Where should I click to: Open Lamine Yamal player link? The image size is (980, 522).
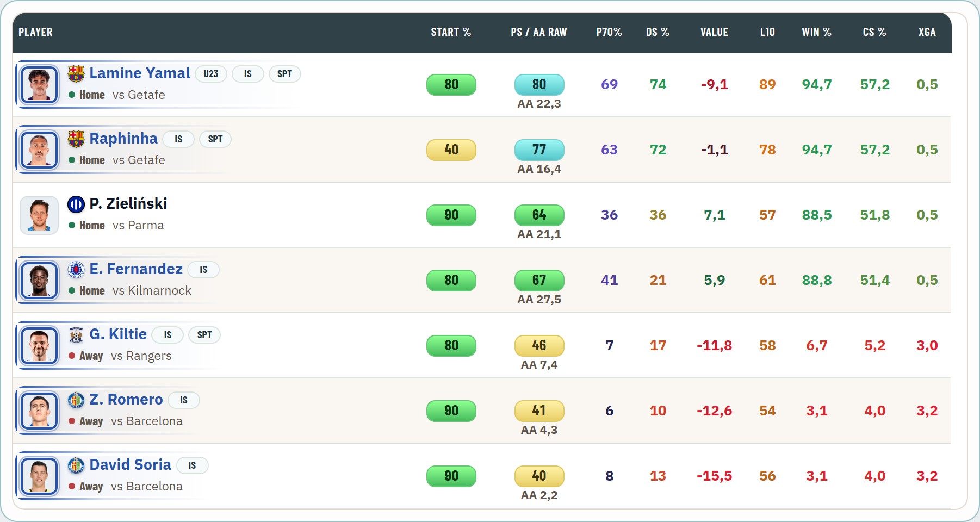(x=140, y=73)
